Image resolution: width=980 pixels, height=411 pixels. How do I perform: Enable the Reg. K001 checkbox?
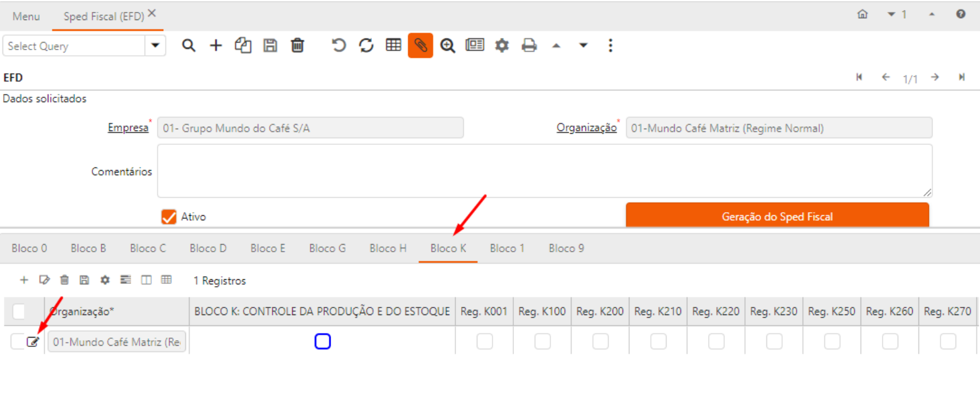[x=484, y=341]
